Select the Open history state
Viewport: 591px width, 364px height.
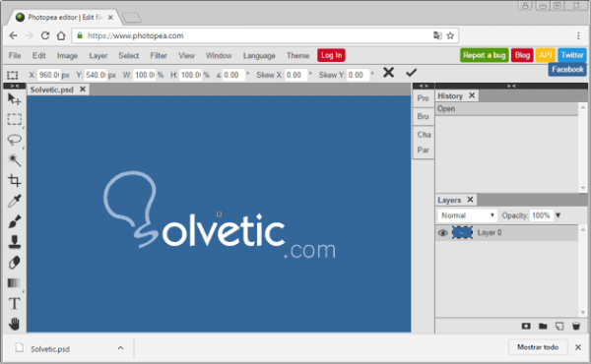click(506, 109)
